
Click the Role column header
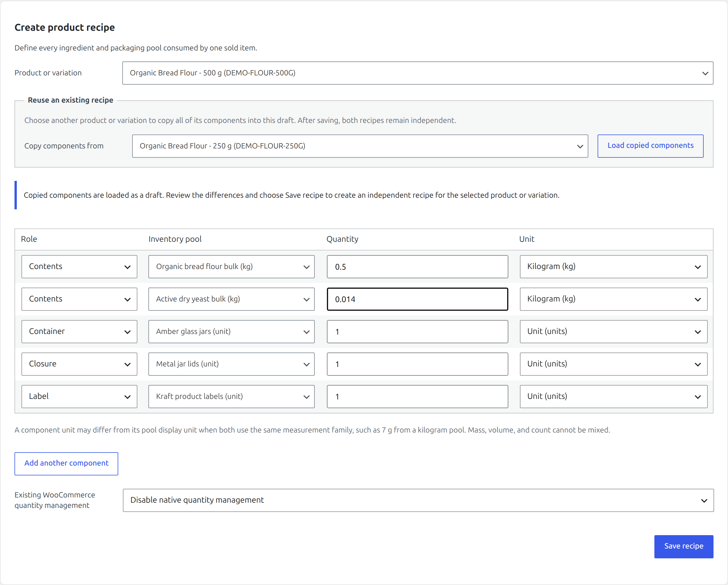coord(29,239)
